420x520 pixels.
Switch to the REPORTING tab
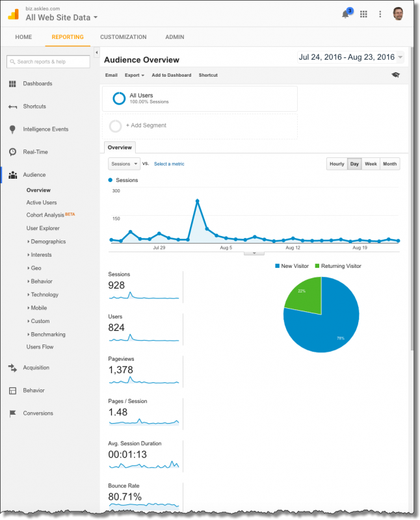[68, 37]
